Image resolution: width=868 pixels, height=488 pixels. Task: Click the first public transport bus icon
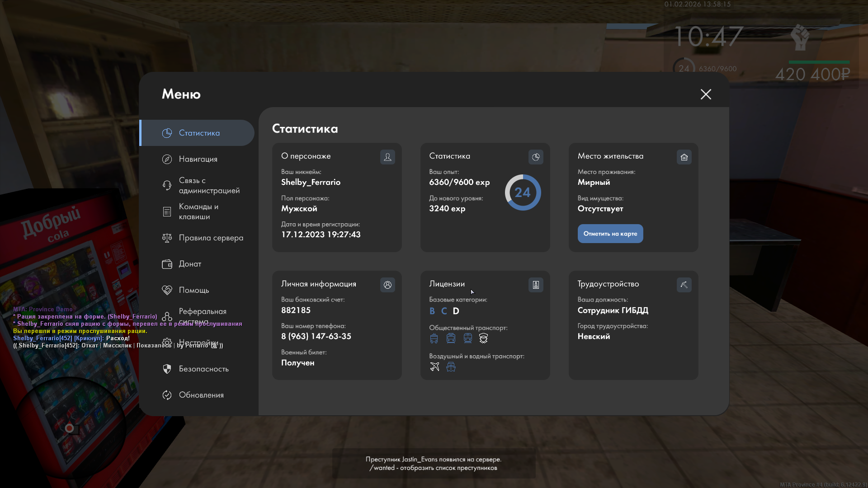tap(434, 338)
